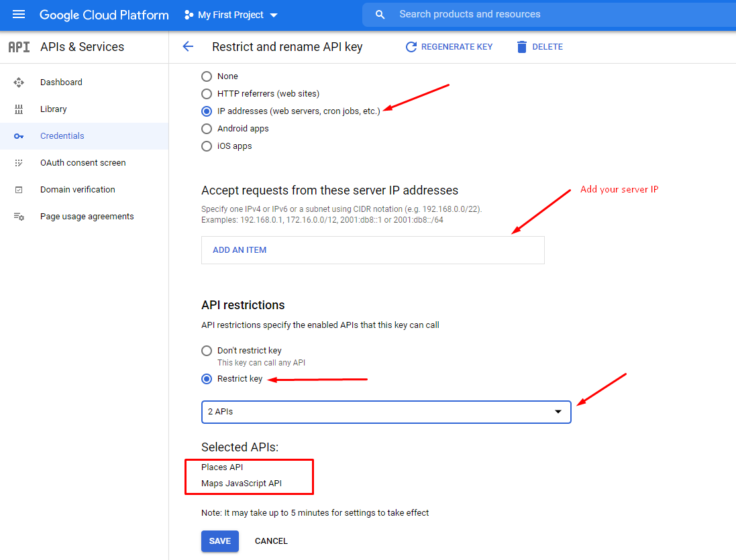Click the CIDR notation help text
The width and height of the screenshot is (736, 560).
click(x=341, y=215)
